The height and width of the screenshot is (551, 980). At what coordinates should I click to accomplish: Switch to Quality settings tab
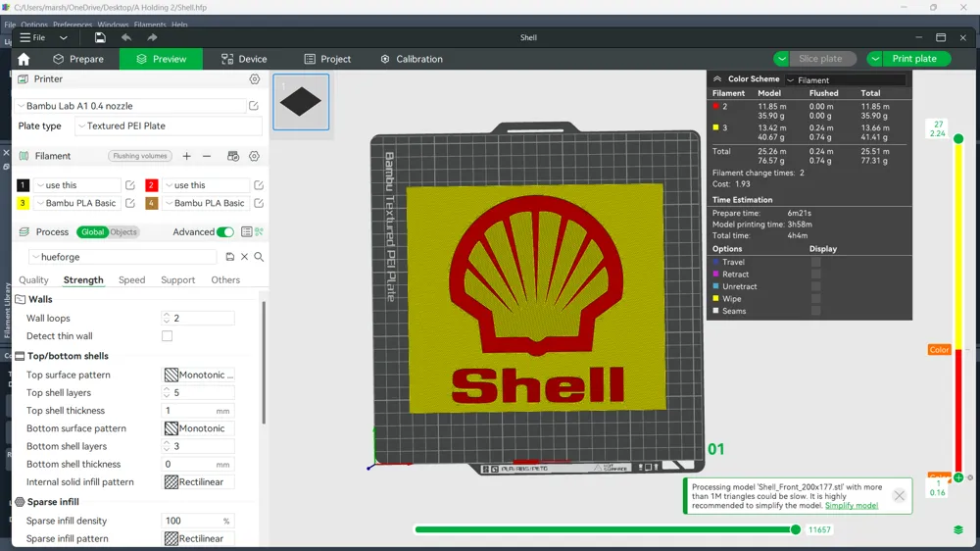(x=33, y=280)
